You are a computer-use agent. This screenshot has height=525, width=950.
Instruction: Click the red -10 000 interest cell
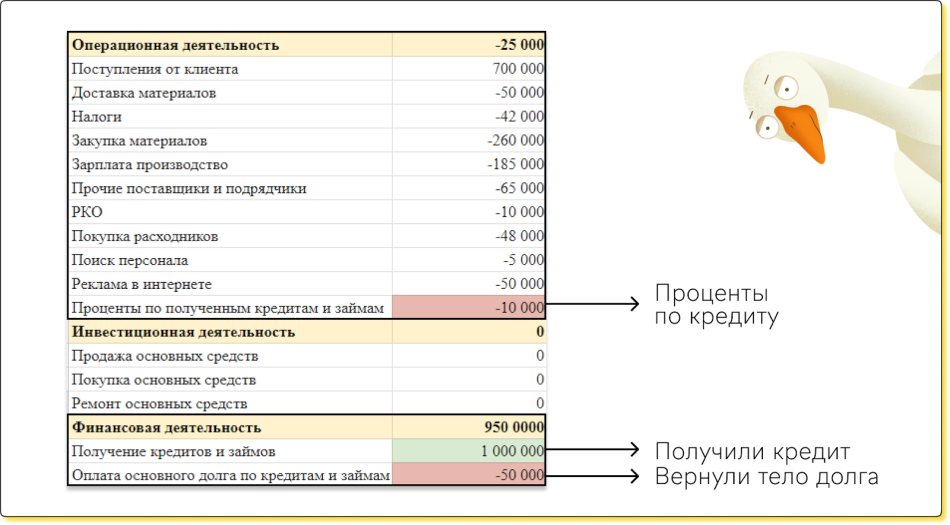tap(468, 308)
